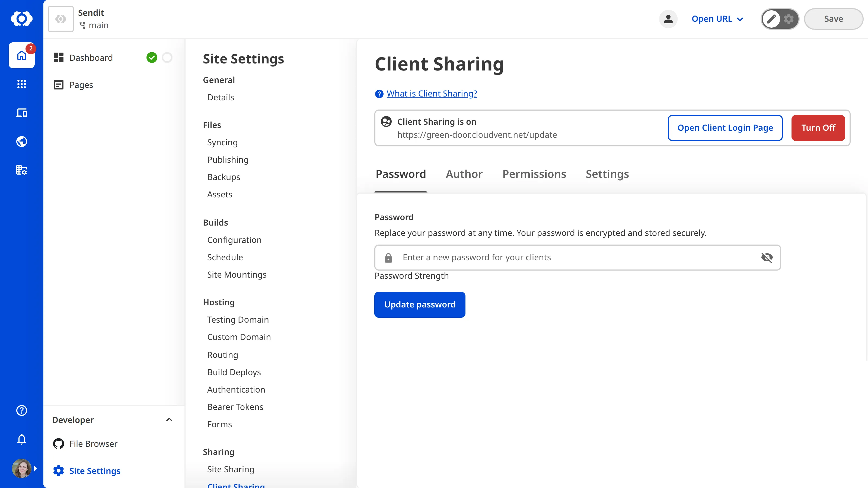Viewport: 868px width, 488px height.
Task: Click the lock icon in password field
Action: (388, 258)
